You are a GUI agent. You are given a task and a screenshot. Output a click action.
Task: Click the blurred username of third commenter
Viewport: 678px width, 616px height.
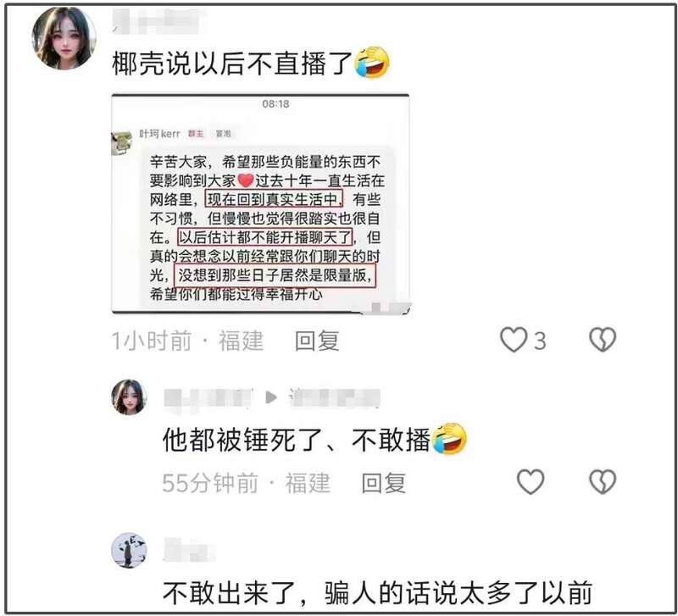(x=189, y=550)
